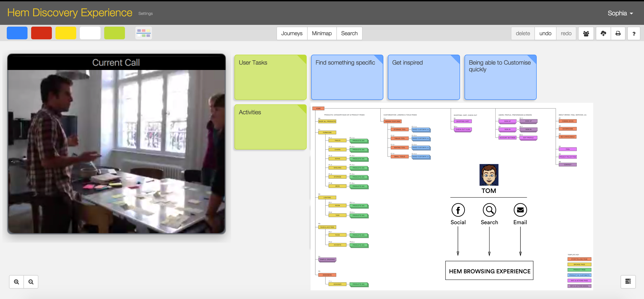The height and width of the screenshot is (299, 644).
Task: Select the green Activities sticky note
Action: [x=270, y=127]
